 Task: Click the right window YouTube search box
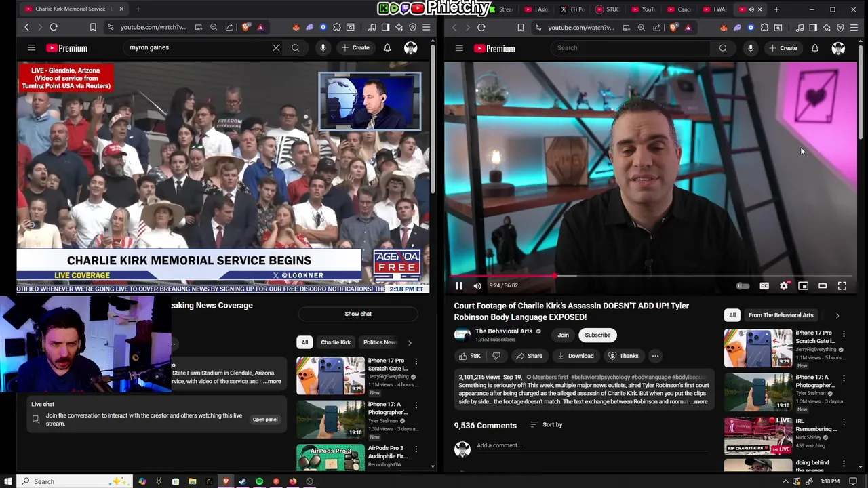coord(631,48)
